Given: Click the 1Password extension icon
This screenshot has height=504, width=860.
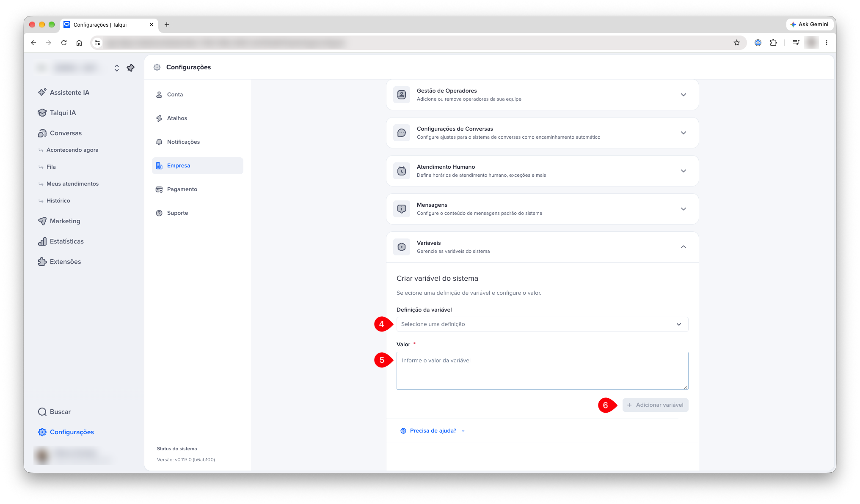Looking at the screenshot, I should pos(758,43).
